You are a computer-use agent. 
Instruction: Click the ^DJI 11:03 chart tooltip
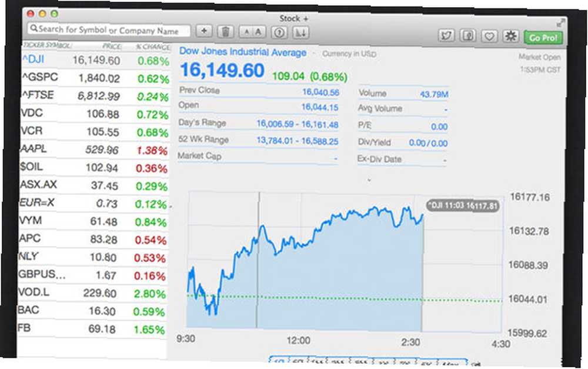pyautogui.click(x=463, y=206)
